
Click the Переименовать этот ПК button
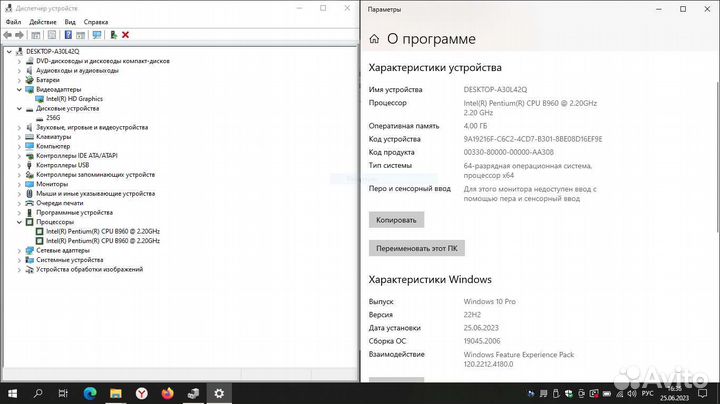click(x=416, y=248)
